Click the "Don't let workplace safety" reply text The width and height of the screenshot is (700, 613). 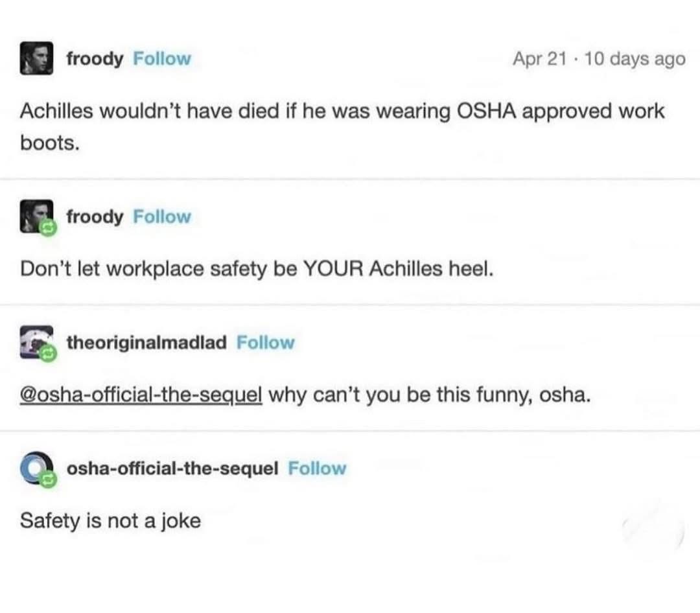tap(257, 269)
